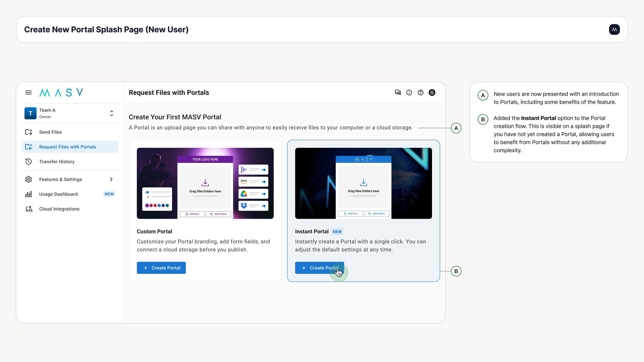Open the help question mark icon
644x362 pixels.
[x=420, y=92]
